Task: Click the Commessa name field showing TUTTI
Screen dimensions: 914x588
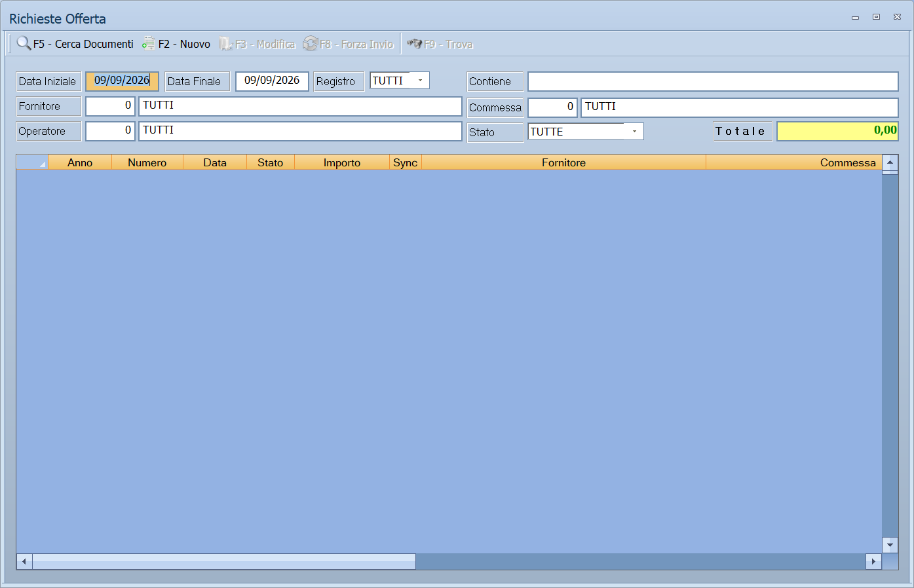Action: 740,107
